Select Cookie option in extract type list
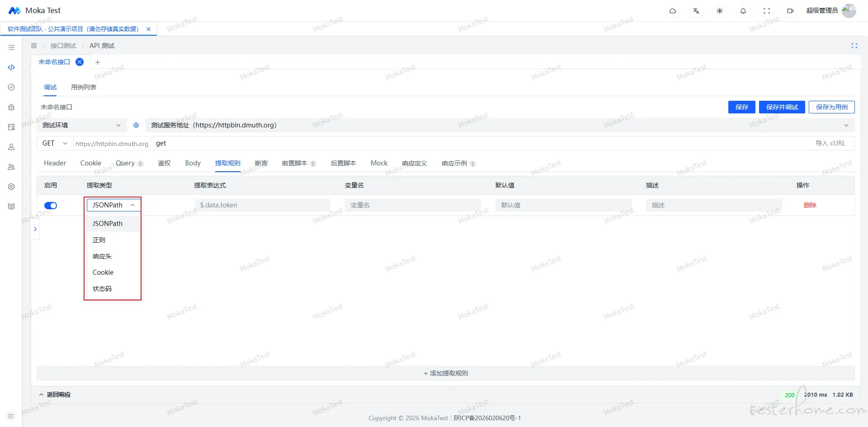The height and width of the screenshot is (427, 868). coord(113,272)
